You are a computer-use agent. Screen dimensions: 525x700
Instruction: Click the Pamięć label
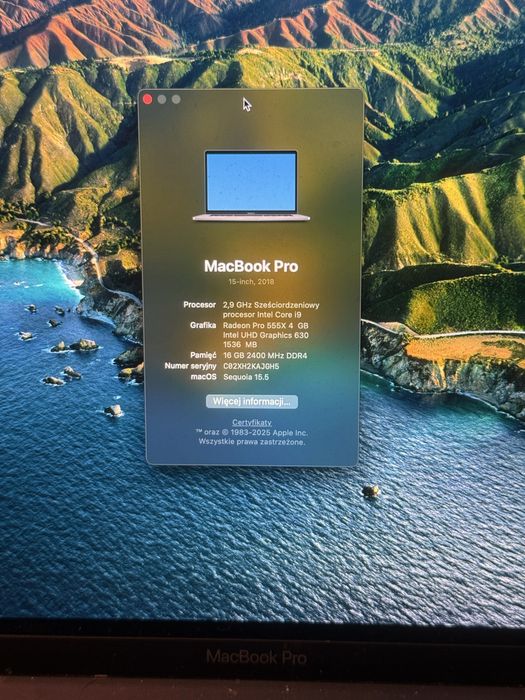204,355
